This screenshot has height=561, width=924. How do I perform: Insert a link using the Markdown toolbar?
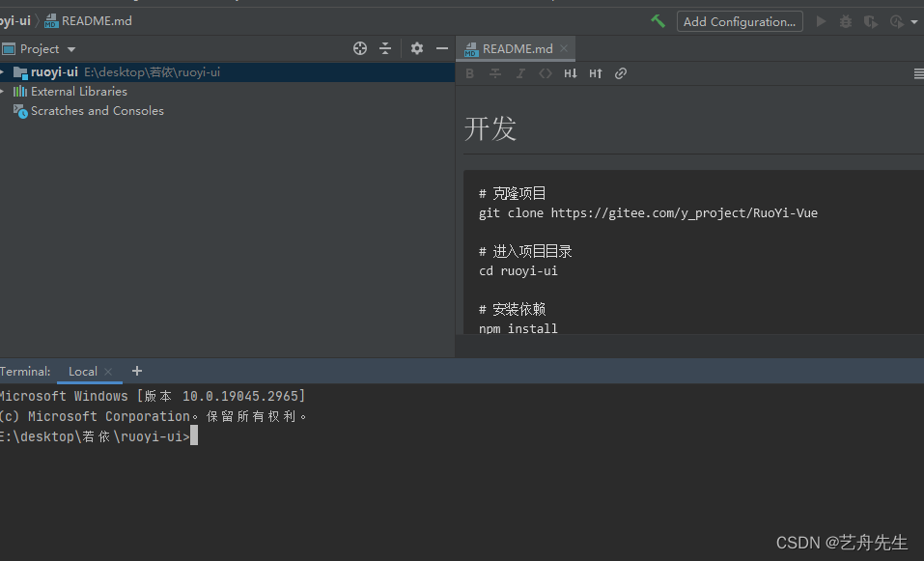tap(621, 72)
